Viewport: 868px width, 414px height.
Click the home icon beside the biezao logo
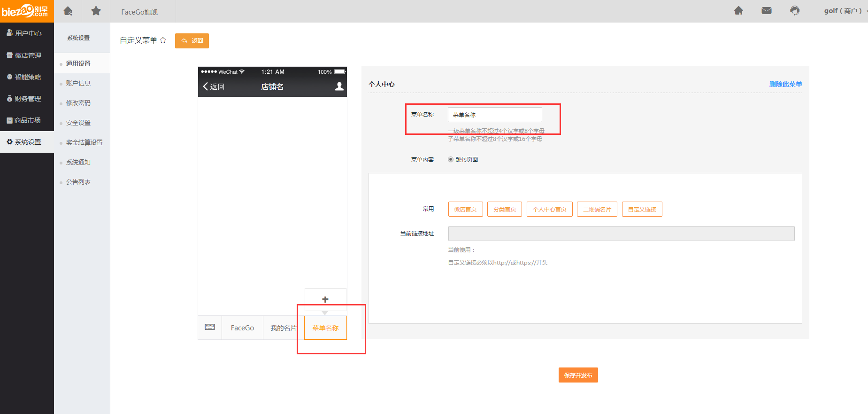(x=68, y=11)
